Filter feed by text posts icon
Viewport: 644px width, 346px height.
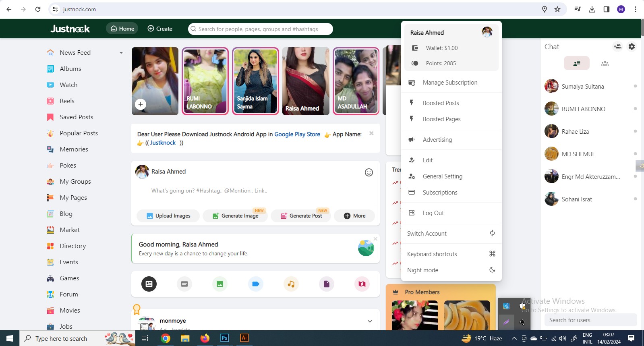tap(184, 284)
